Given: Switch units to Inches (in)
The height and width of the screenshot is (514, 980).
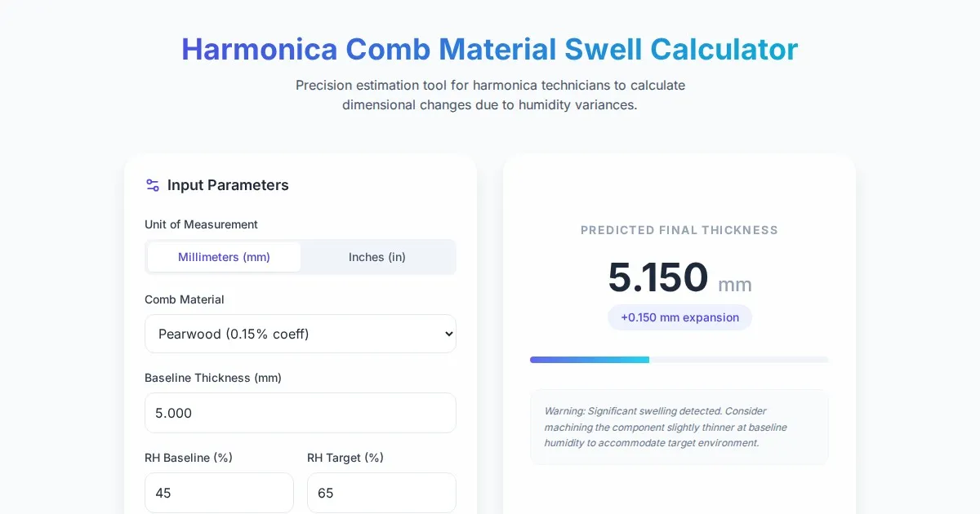Looking at the screenshot, I should tap(377, 257).
